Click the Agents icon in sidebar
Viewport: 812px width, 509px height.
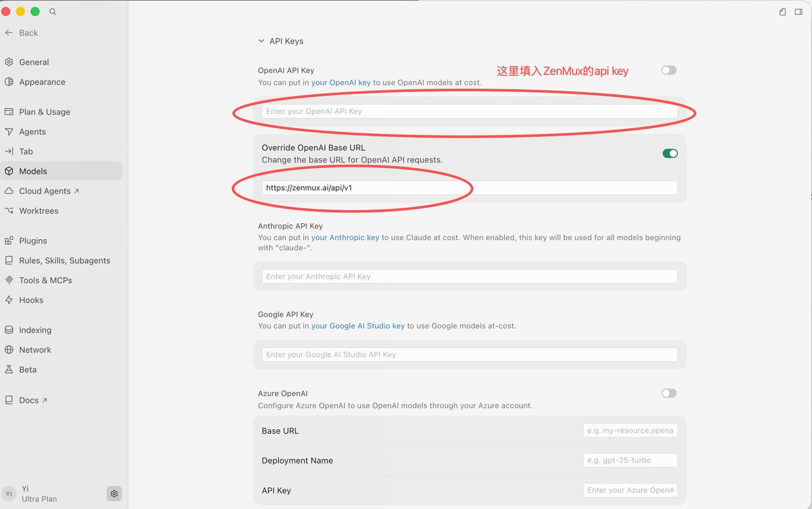click(x=9, y=132)
